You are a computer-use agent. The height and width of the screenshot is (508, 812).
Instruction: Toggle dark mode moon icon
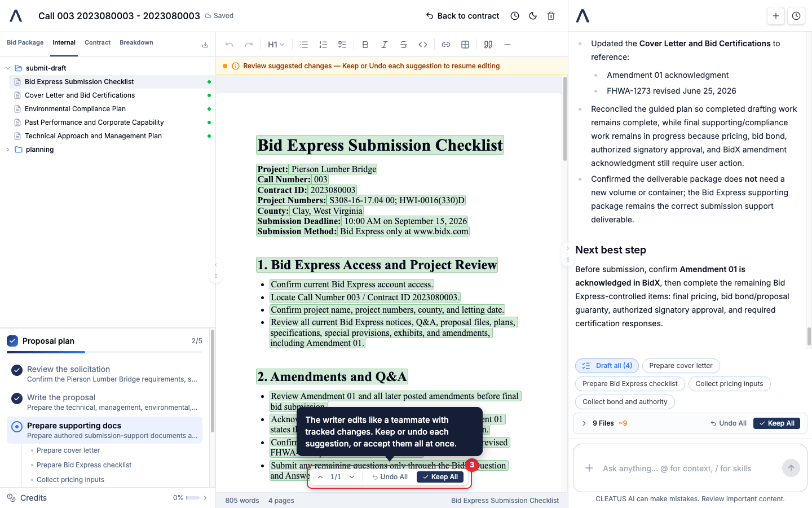pos(533,16)
